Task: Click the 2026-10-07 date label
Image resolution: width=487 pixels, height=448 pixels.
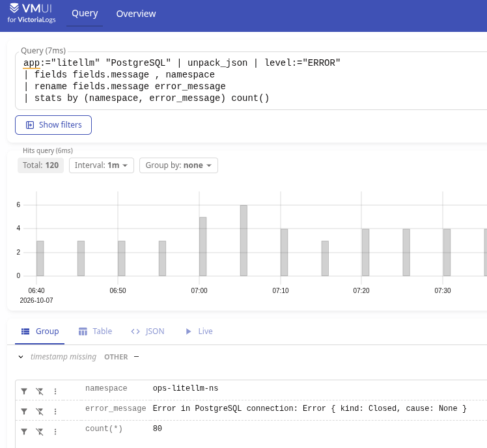Action: 36,300
